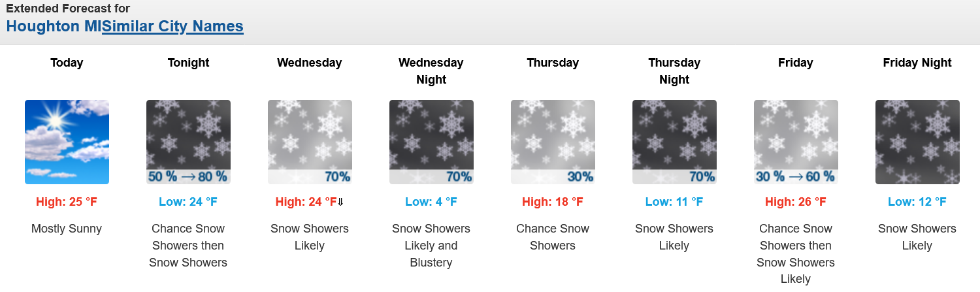980x292 pixels.
Task: Click the Wednesday snow showers icon
Action: click(310, 142)
